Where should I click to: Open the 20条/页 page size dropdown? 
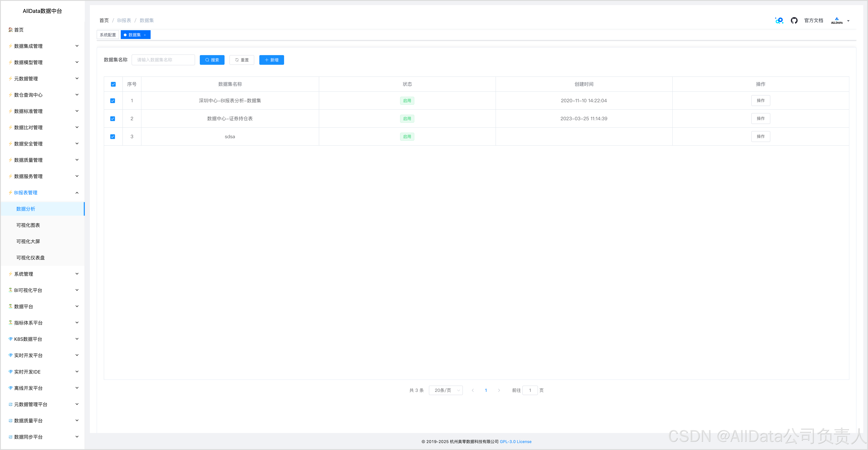click(446, 390)
